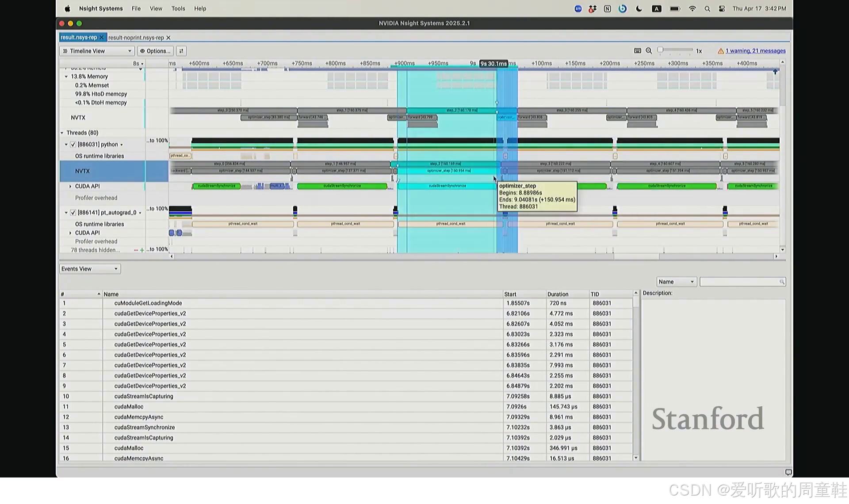Uncheck the [886031] python thread checkbox
Screen dimensions: 849x504
73,145
